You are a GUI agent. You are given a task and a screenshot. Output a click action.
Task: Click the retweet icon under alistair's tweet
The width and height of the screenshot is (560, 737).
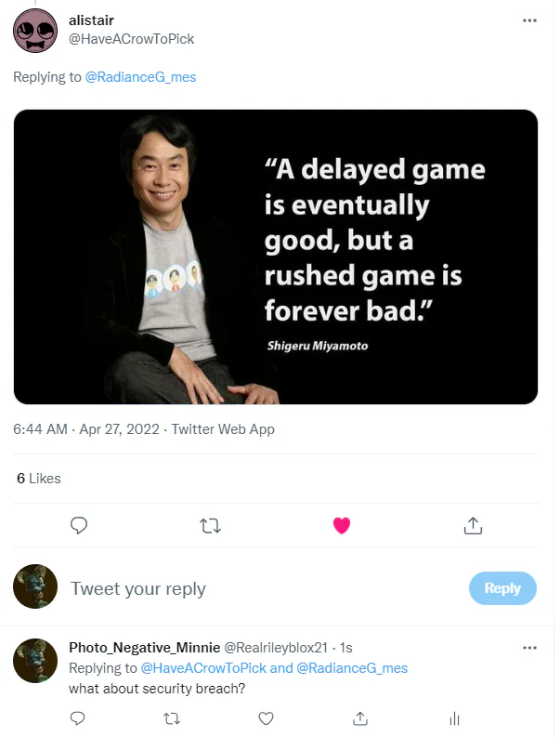pos(211,526)
